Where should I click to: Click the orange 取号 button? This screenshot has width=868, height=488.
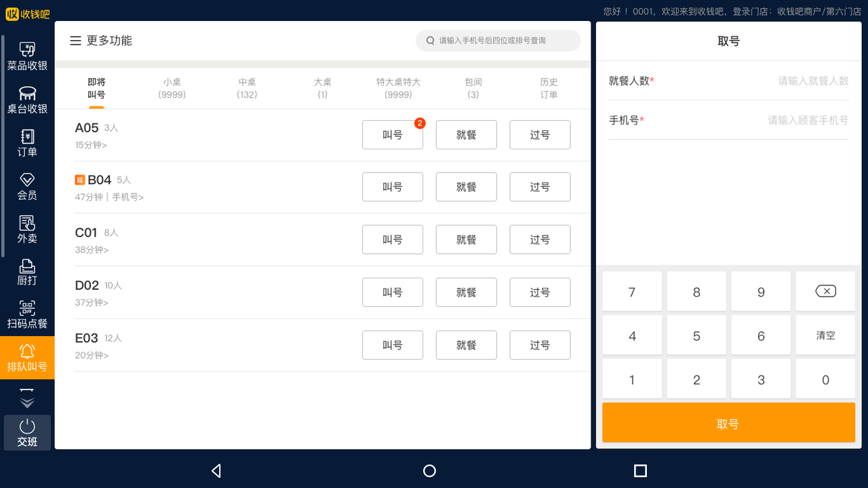tap(728, 424)
